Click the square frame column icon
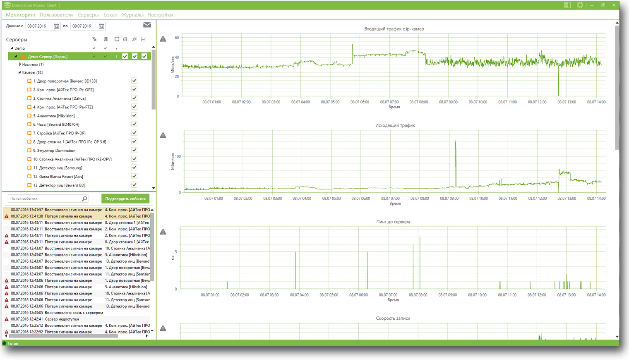Image resolution: width=629 pixels, height=364 pixels. [117, 39]
